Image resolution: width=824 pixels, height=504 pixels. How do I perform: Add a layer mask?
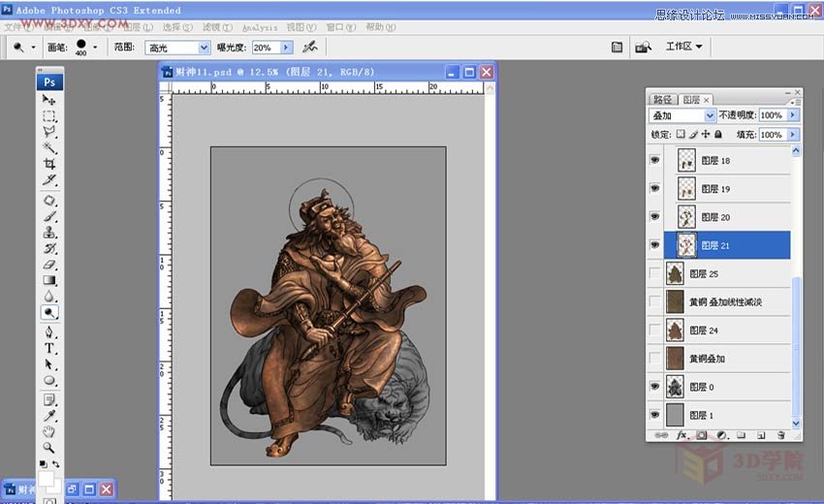(x=702, y=435)
